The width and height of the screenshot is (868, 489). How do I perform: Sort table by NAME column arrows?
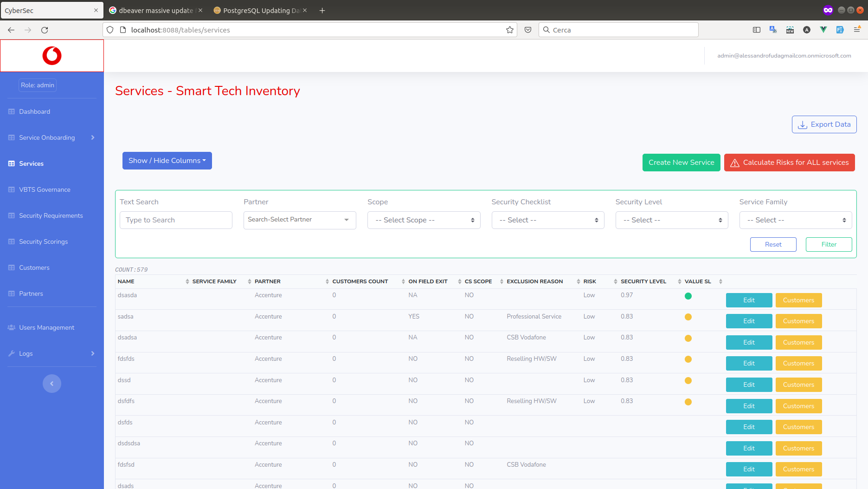pyautogui.click(x=187, y=281)
